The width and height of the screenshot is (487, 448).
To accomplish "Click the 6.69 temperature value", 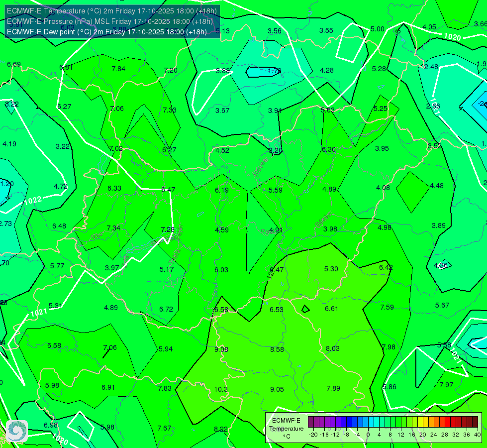I will 14,64.
